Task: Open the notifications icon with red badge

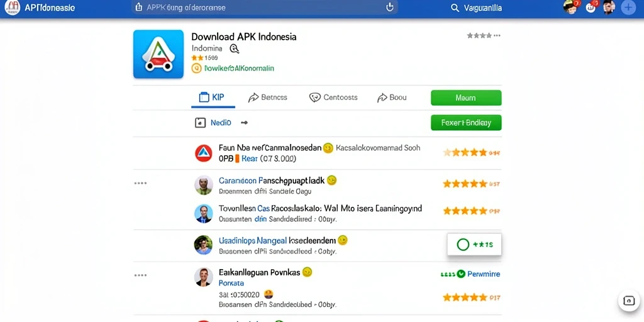Action: click(591, 6)
